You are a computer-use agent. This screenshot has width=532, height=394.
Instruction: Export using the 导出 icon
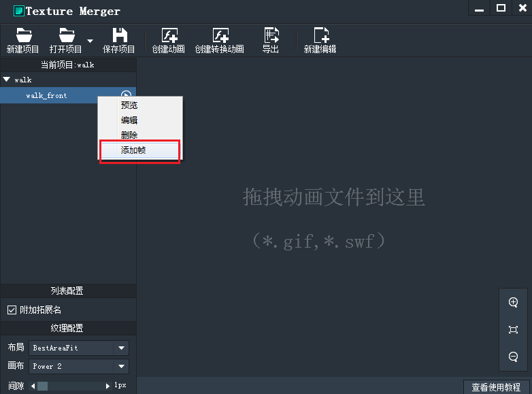pos(271,40)
